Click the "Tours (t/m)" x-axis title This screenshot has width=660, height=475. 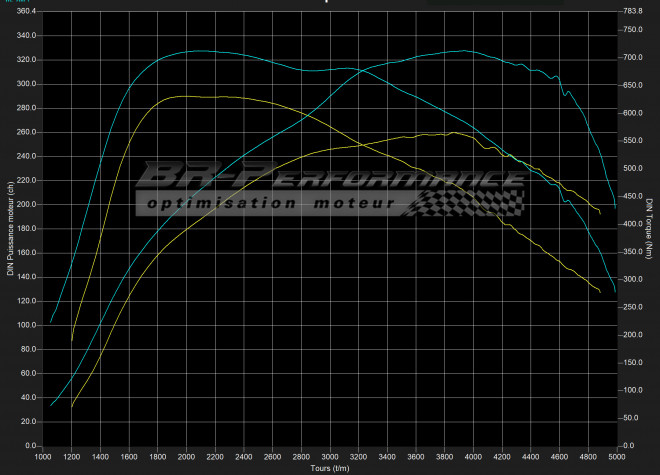(329, 467)
